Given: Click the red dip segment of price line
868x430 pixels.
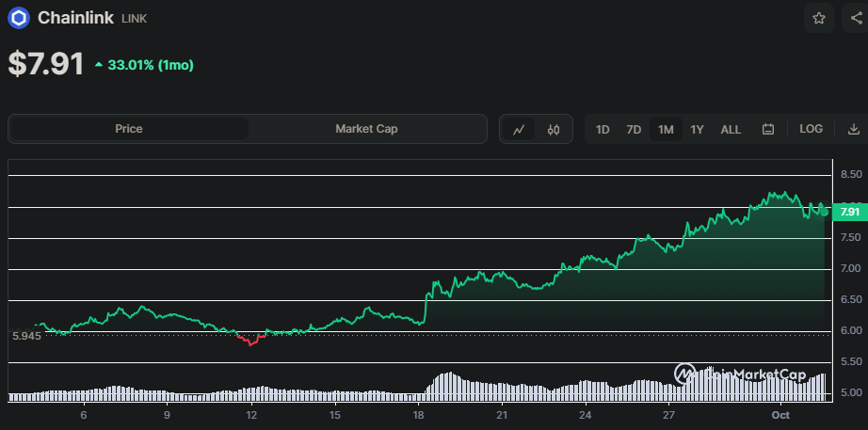Looking at the screenshot, I should click(x=252, y=340).
